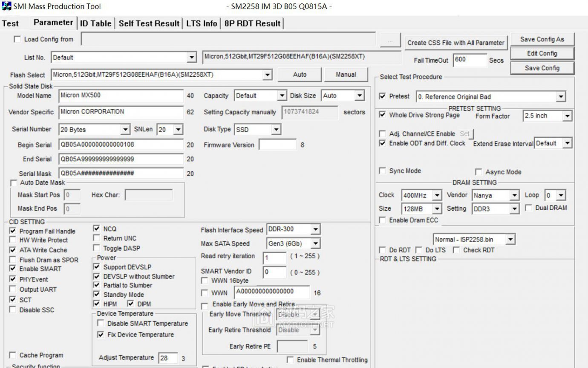This screenshot has height=368, width=588.
Task: Switch to the Test tab
Action: tap(10, 23)
